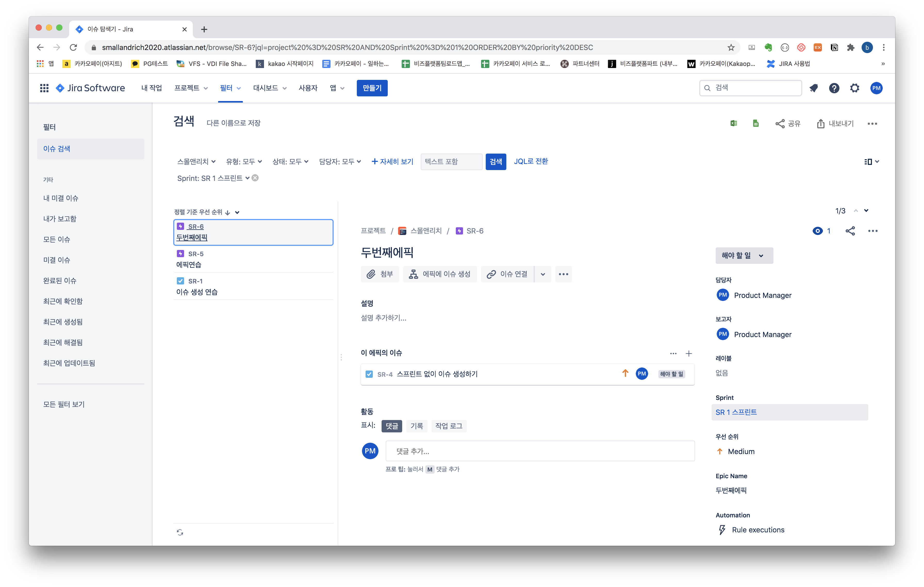
Task: Click the share icon next to the watchers count
Action: (x=850, y=231)
